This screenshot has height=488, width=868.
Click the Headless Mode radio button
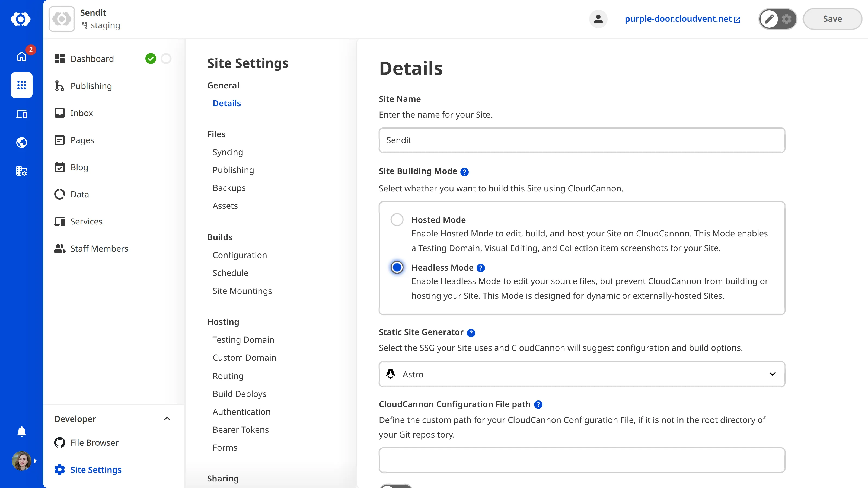coord(397,267)
